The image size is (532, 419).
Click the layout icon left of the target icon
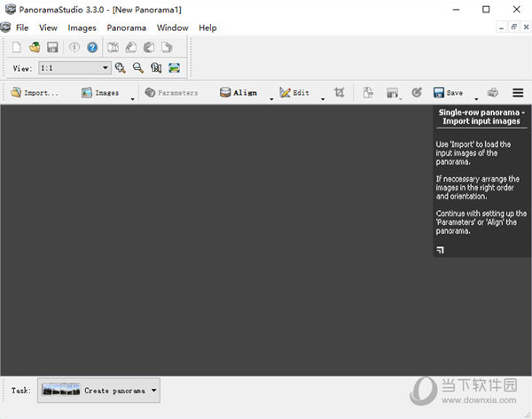(x=392, y=92)
